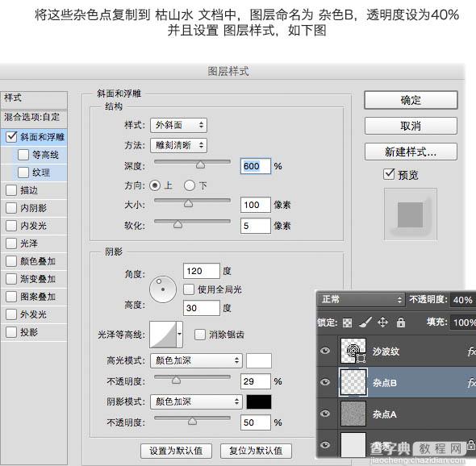Click the 深度 slider handle

pos(200,164)
